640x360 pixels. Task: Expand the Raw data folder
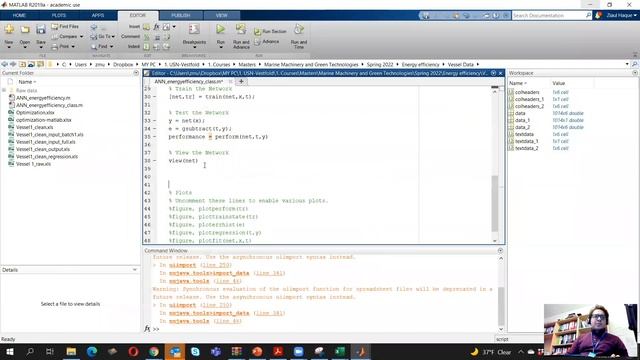click(4, 90)
